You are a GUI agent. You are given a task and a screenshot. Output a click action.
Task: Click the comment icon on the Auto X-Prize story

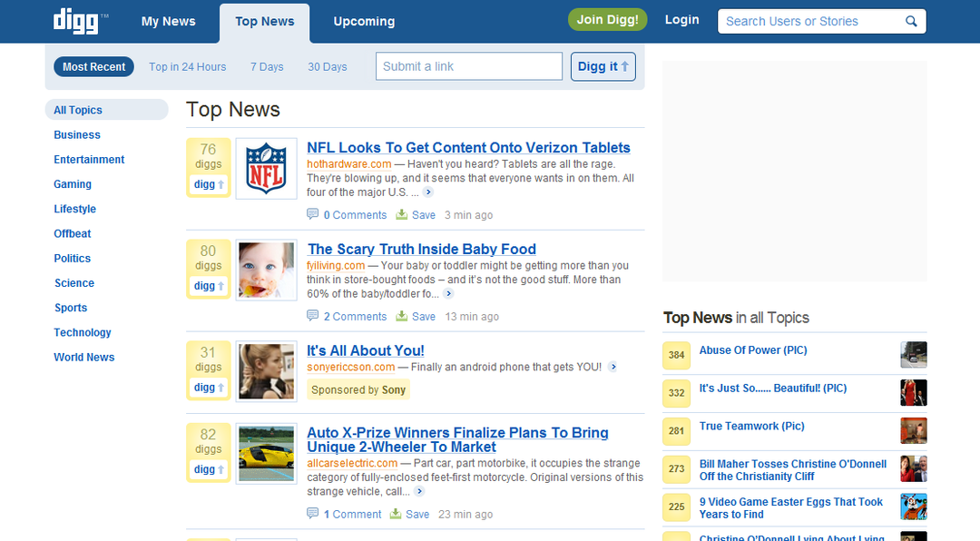(x=311, y=514)
